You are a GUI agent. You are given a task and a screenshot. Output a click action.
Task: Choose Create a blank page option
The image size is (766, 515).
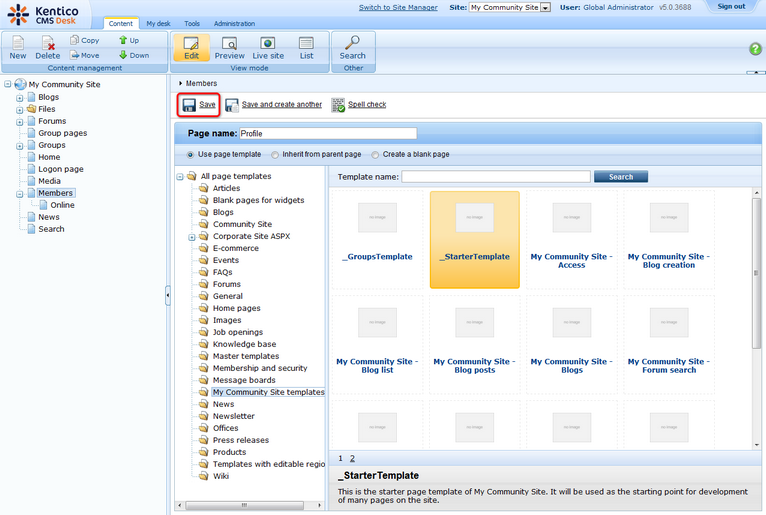375,155
